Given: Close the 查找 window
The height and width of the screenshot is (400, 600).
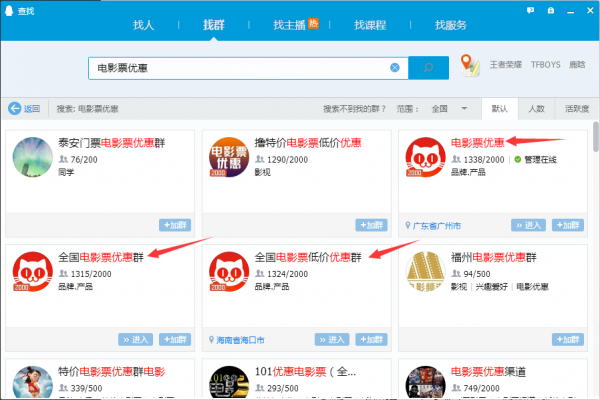Looking at the screenshot, I should pyautogui.click(x=590, y=11).
